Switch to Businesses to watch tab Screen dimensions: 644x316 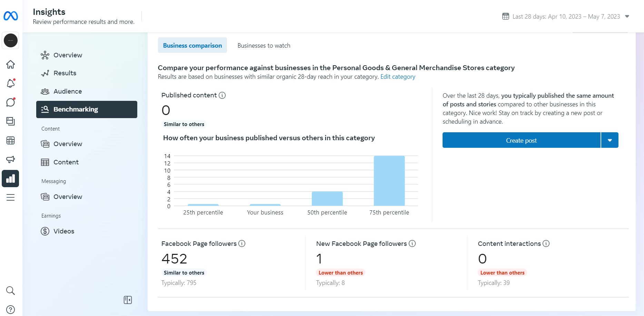click(264, 46)
